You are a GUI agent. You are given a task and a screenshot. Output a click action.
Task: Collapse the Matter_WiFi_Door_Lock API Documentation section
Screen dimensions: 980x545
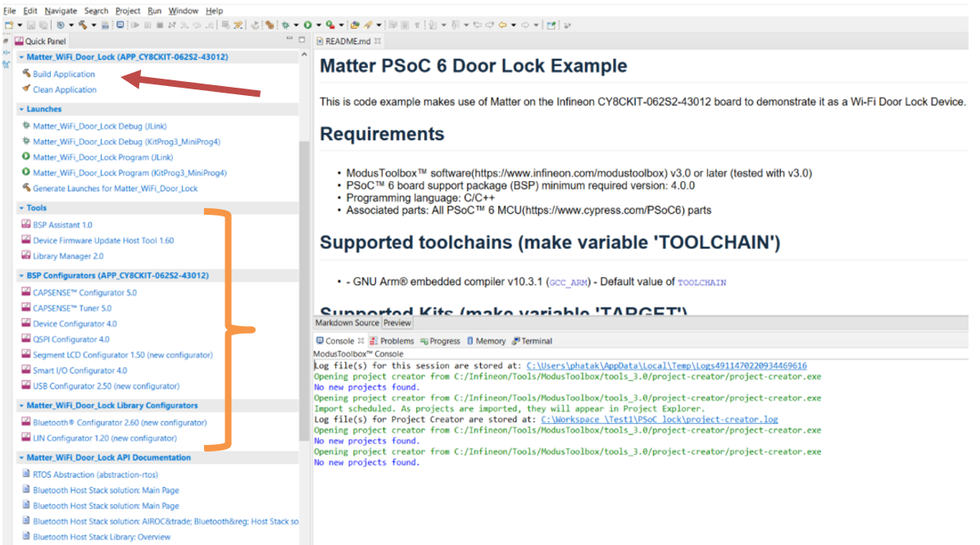[22, 457]
